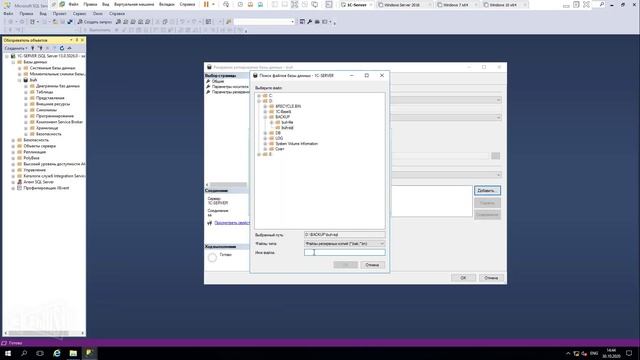Click the ENG language indicator
This screenshot has height=360, width=640.
click(594, 353)
